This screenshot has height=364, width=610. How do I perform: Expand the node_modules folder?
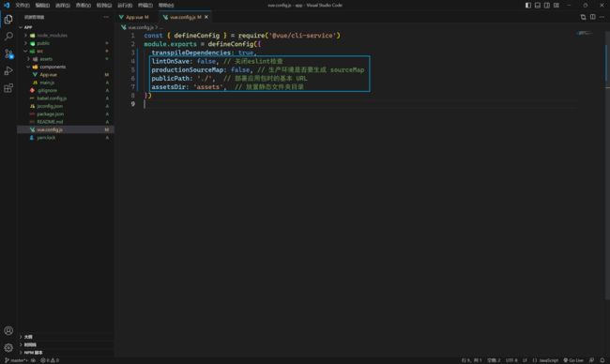pos(66,36)
